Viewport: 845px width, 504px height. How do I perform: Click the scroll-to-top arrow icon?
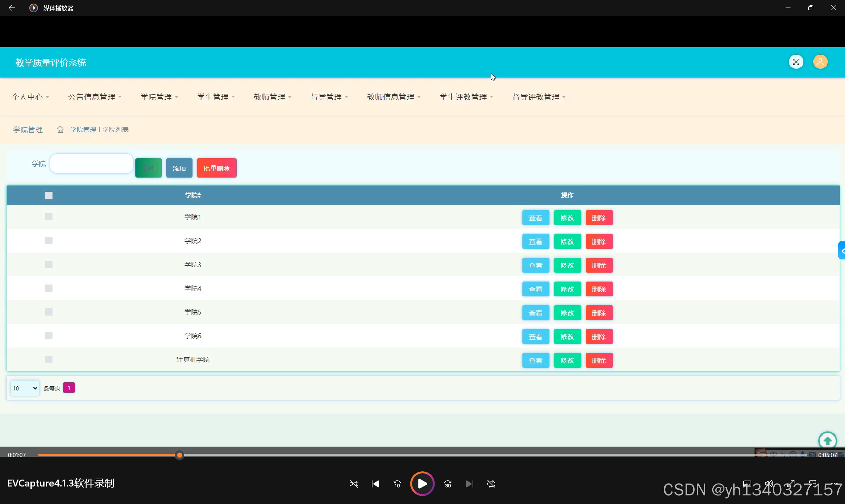(827, 441)
